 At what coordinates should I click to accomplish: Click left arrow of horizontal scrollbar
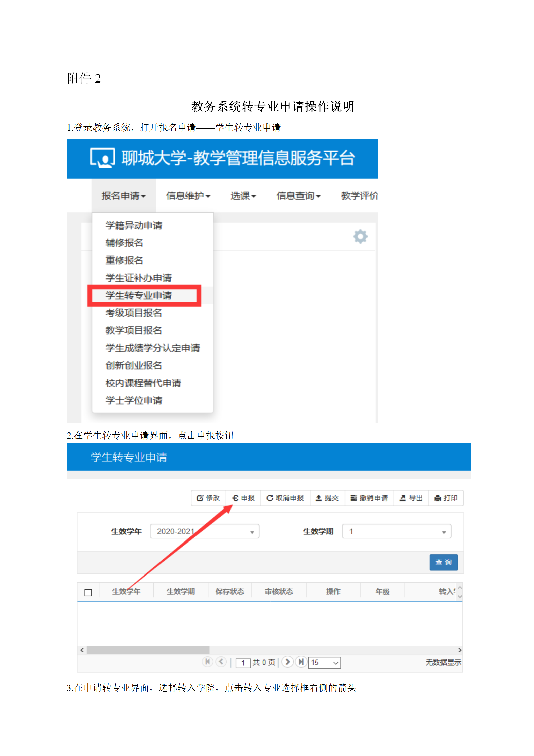82,650
